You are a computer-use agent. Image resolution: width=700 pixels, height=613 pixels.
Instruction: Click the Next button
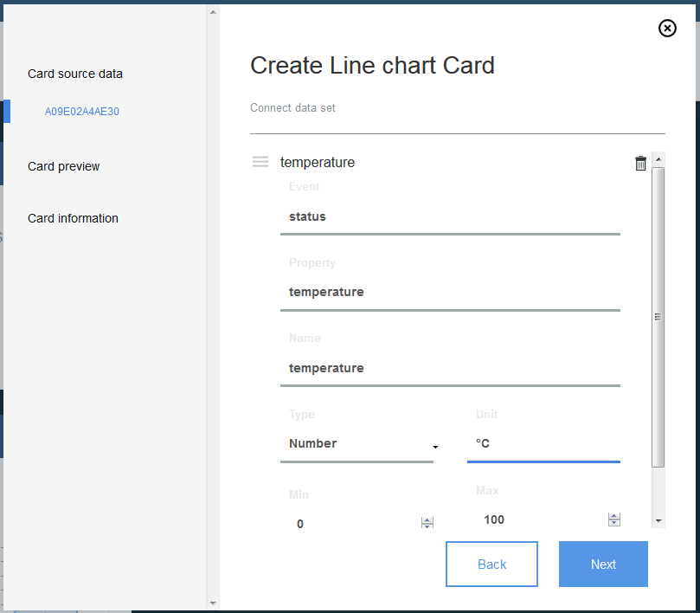603,564
